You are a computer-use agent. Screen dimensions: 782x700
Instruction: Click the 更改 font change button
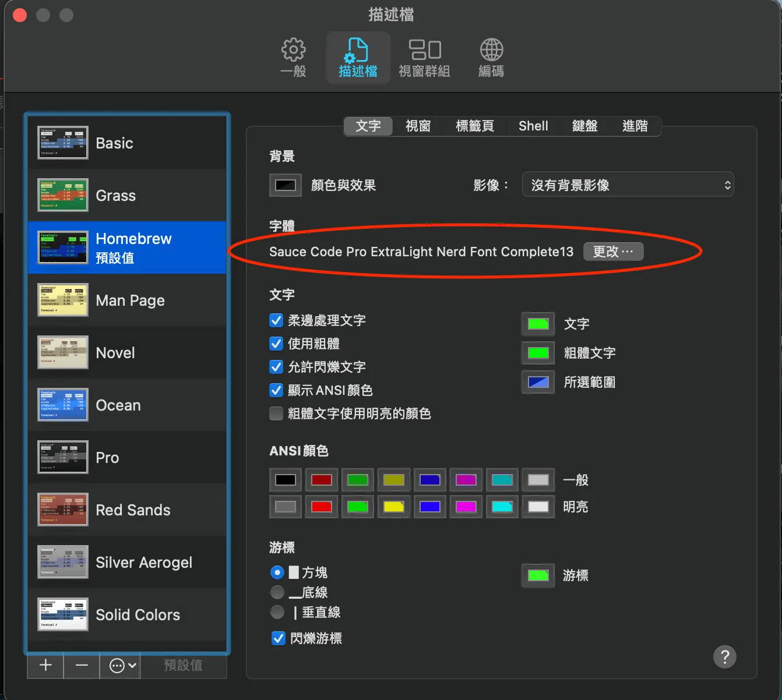[613, 252]
